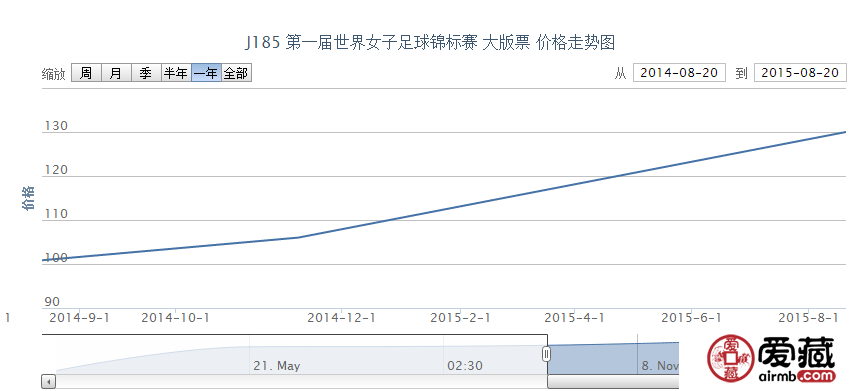864x391 pixels.
Task: Click the 2014-9-1 x-axis label
Action: coord(79,318)
